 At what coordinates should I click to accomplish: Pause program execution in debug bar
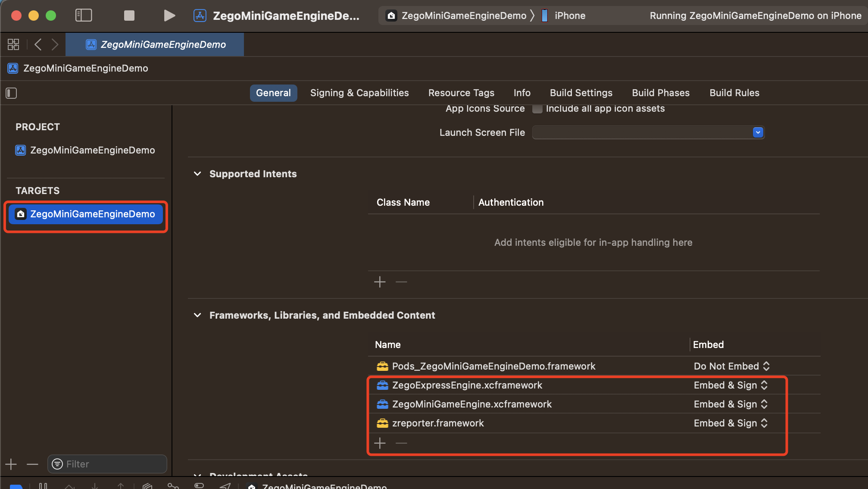coord(43,486)
